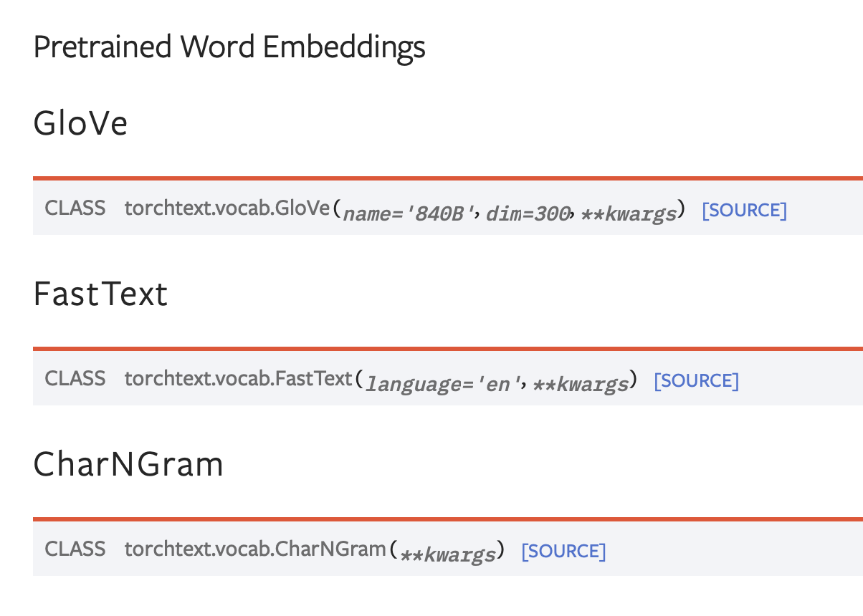This screenshot has width=863, height=616.
Task: Click the torchtext.vocab.GloVe class name
Action: [x=227, y=208]
